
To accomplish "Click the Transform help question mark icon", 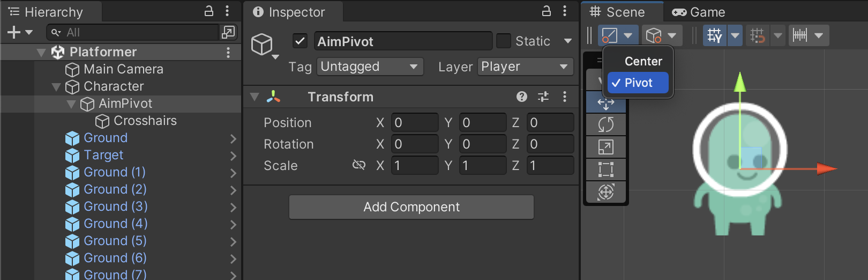I will click(x=522, y=97).
